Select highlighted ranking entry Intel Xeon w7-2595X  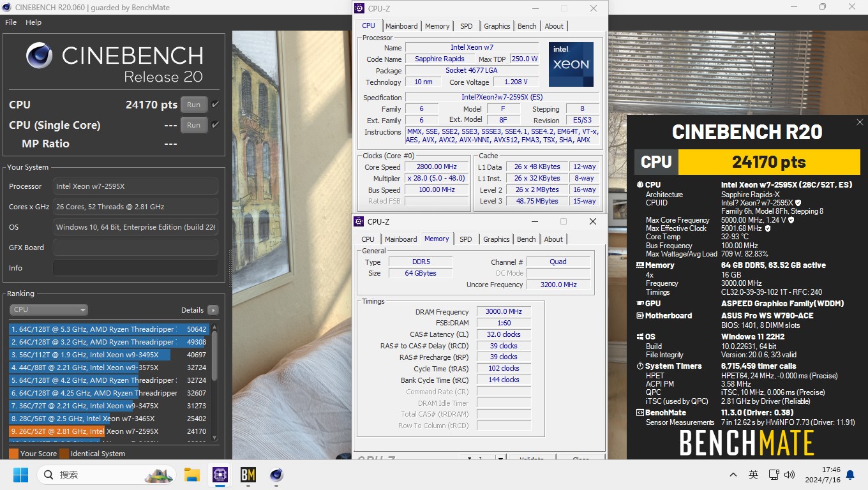point(109,431)
